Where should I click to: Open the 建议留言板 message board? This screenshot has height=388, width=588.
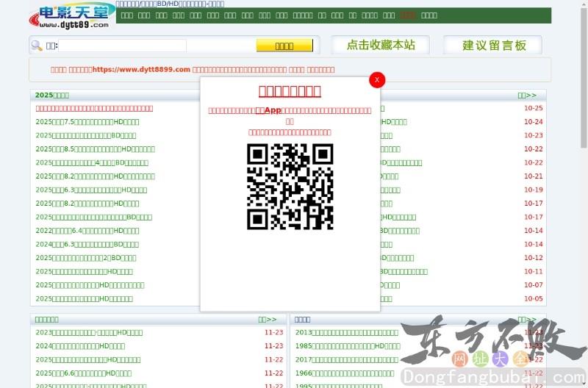point(494,45)
